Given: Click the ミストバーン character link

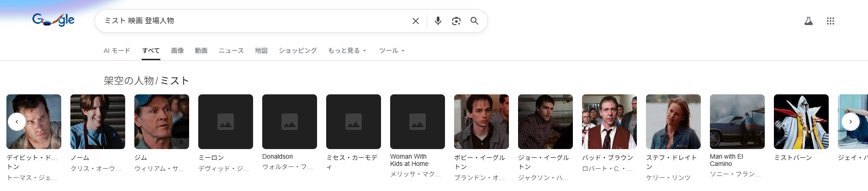Looking at the screenshot, I should (793, 157).
